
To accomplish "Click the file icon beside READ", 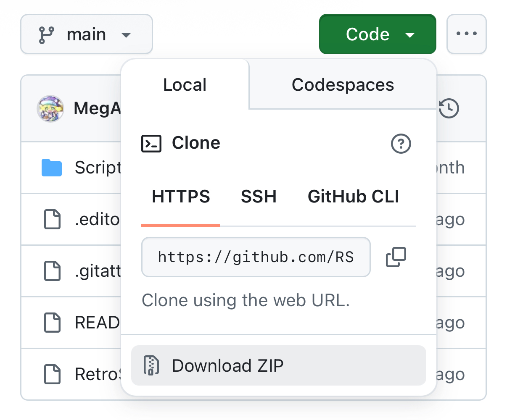I will (53, 323).
